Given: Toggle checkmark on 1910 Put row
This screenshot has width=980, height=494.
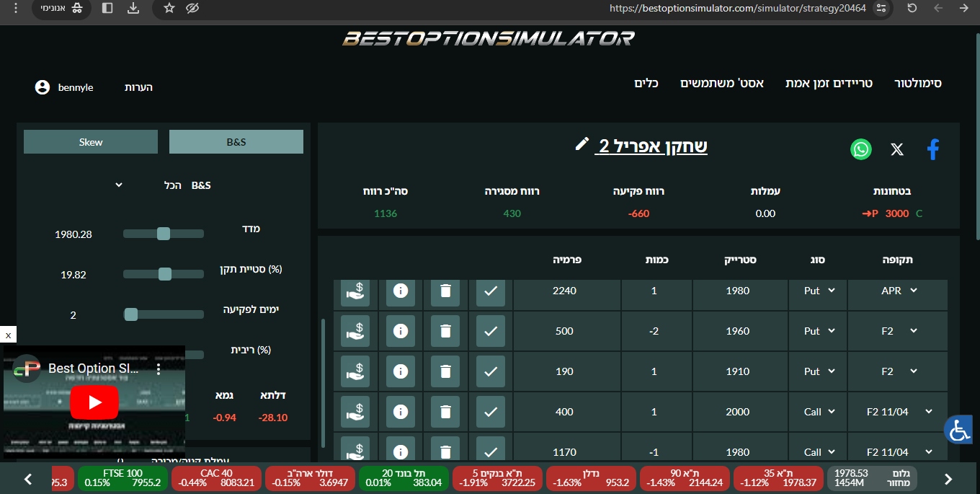Looking at the screenshot, I should 491,371.
